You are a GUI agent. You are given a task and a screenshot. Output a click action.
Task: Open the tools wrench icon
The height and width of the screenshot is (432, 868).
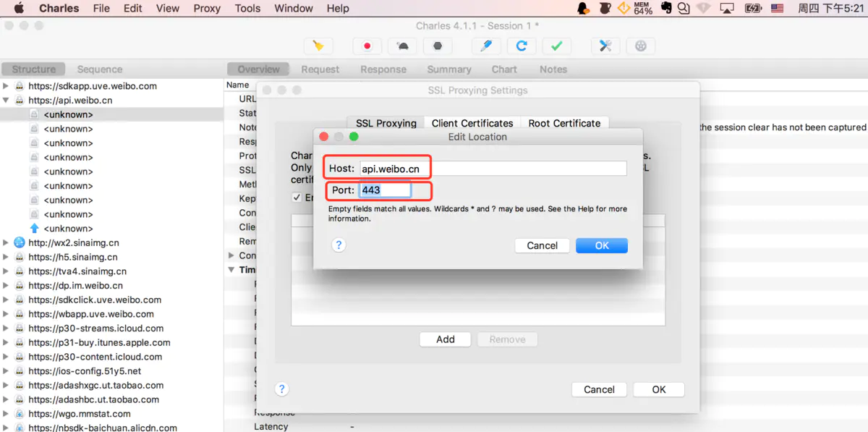click(605, 46)
